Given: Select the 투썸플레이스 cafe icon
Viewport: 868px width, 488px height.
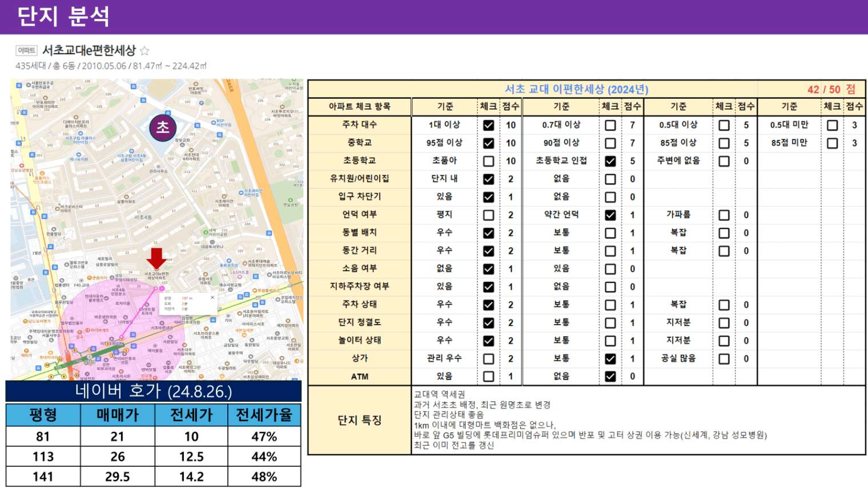Looking at the screenshot, I should (255, 291).
